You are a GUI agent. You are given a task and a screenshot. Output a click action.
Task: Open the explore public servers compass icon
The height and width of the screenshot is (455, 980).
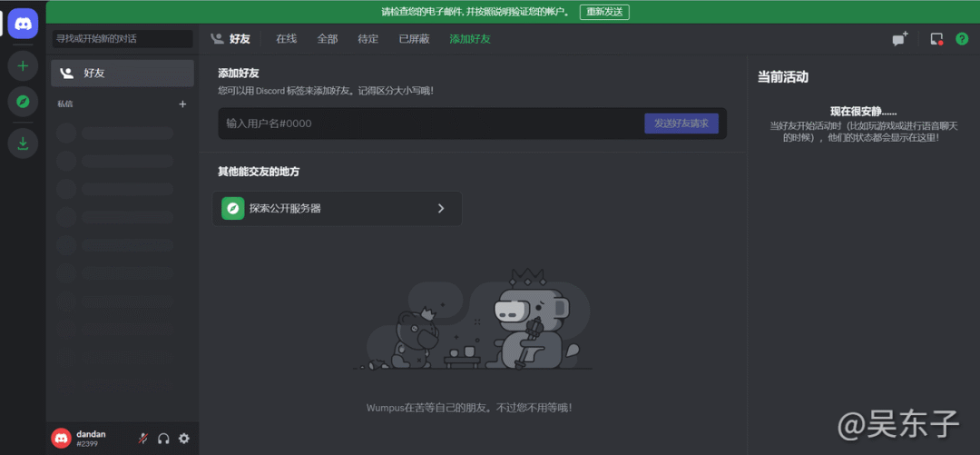pyautogui.click(x=23, y=102)
